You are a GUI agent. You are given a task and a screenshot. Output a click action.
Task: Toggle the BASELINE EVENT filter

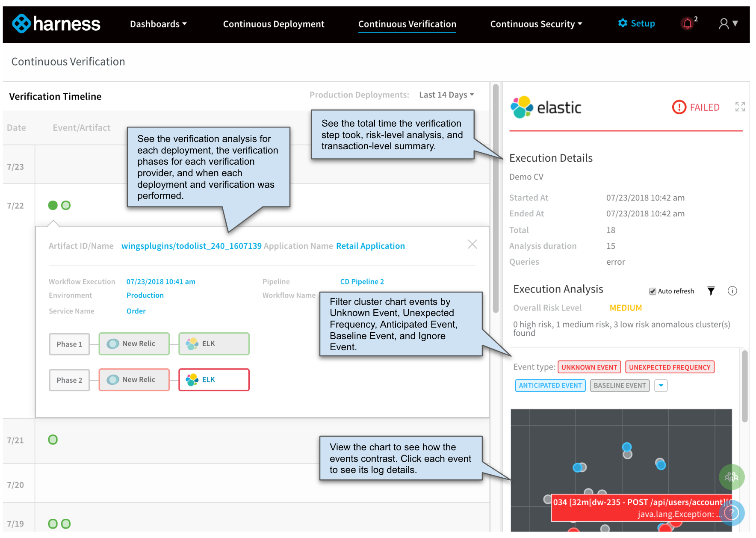click(x=620, y=385)
